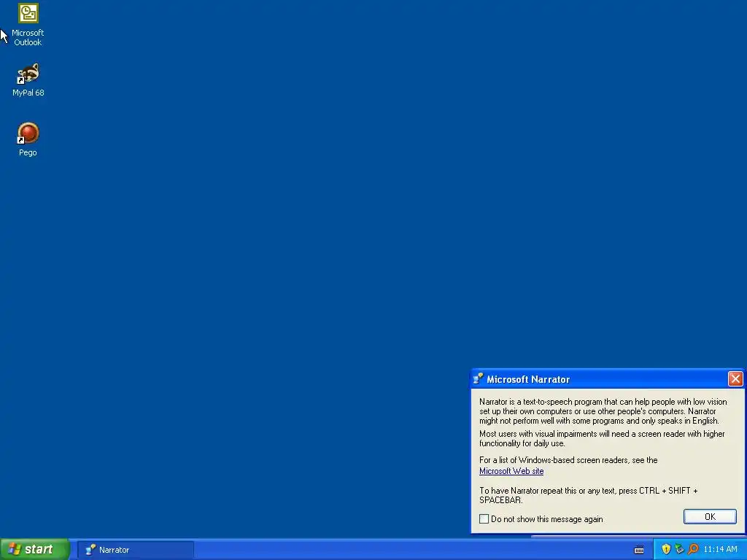This screenshot has width=747, height=560.
Task: Click OK in the Microsoft Narrator dialog
Action: pos(710,517)
